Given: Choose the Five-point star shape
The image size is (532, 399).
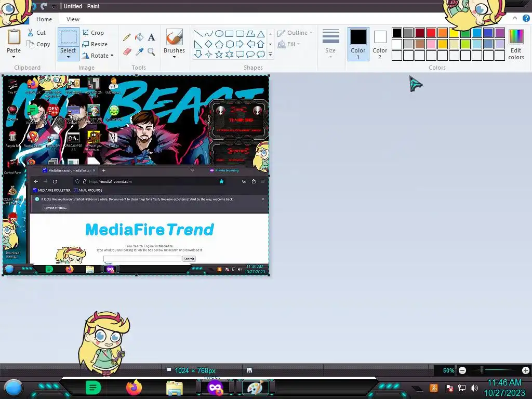Looking at the screenshot, I should (219, 54).
